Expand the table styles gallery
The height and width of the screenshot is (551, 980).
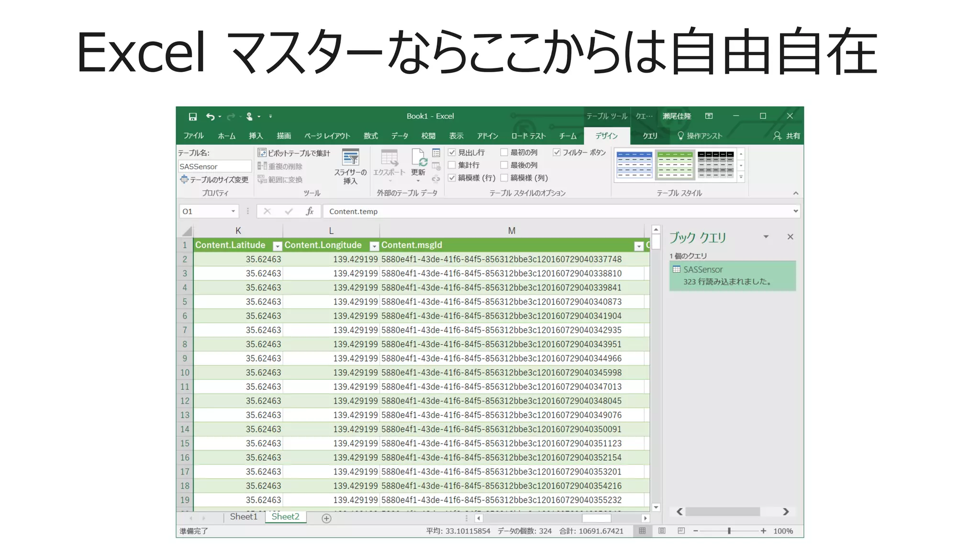pos(741,177)
